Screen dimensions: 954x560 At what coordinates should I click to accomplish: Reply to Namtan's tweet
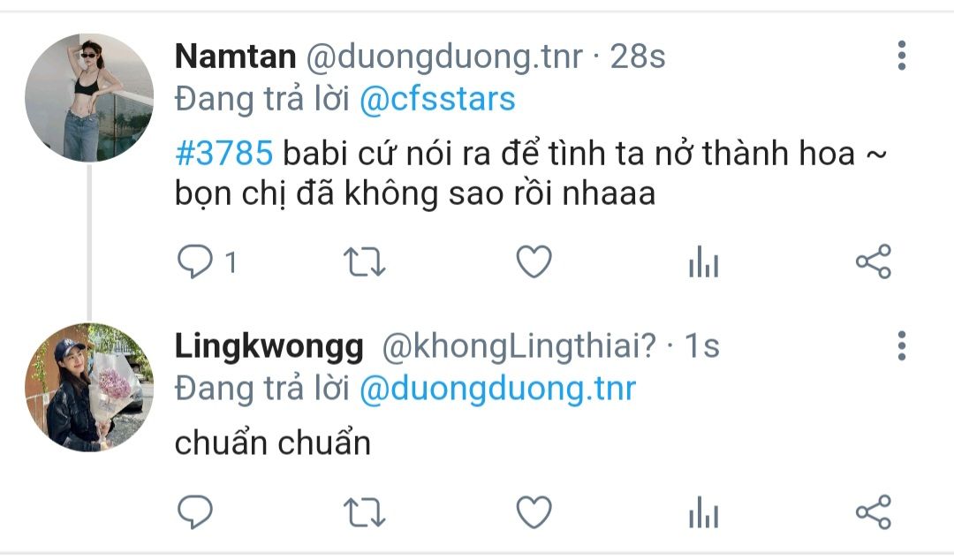(x=194, y=261)
